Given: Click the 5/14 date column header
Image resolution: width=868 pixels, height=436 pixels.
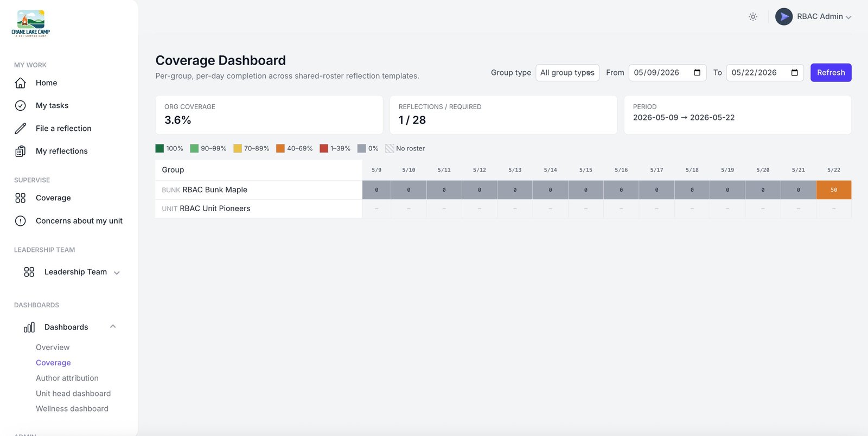Looking at the screenshot, I should (550, 170).
